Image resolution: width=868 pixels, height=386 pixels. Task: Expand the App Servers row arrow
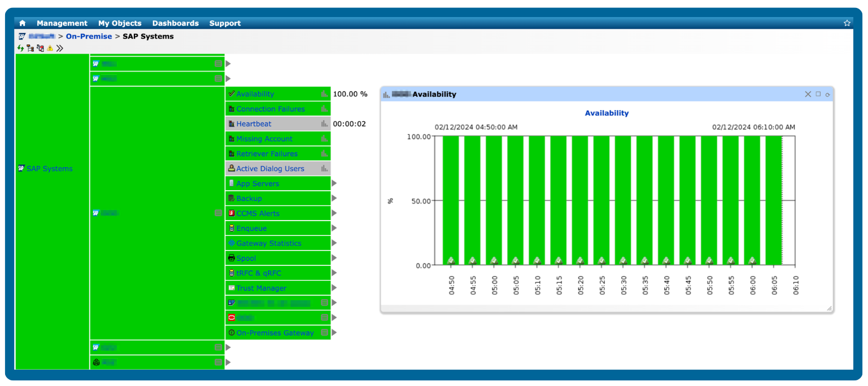coord(334,183)
